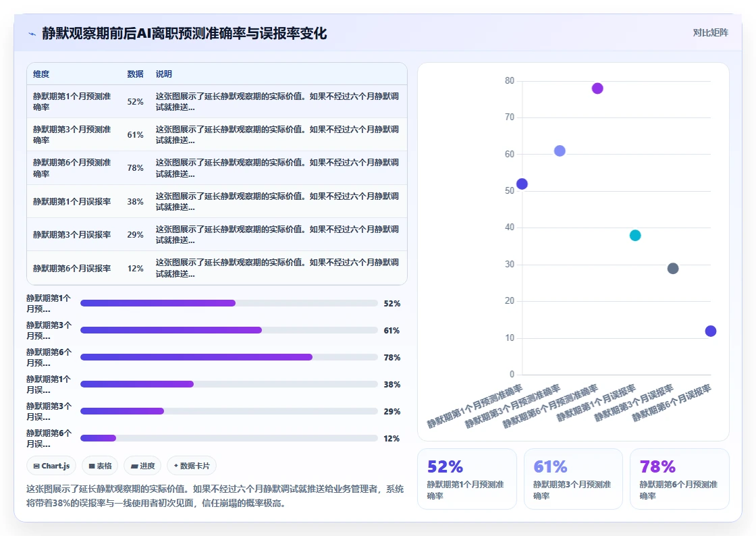This screenshot has width=756, height=536.
Task: Click the purple scatter point at 78
Action: point(597,88)
